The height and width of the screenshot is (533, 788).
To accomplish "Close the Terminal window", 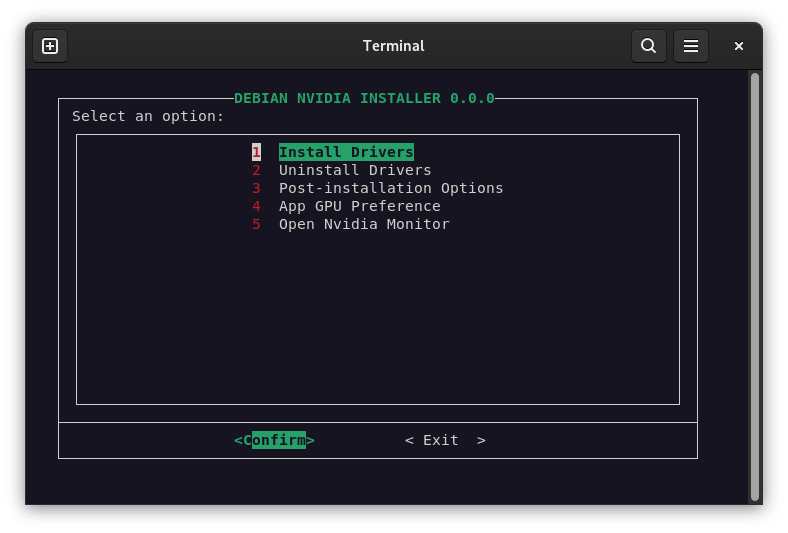I will click(739, 46).
